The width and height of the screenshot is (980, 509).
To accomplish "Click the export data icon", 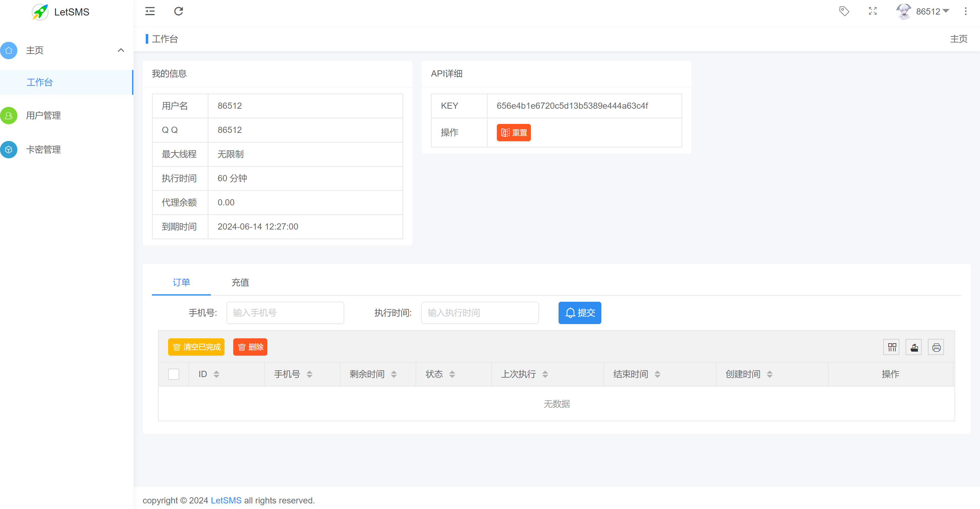I will pos(914,347).
